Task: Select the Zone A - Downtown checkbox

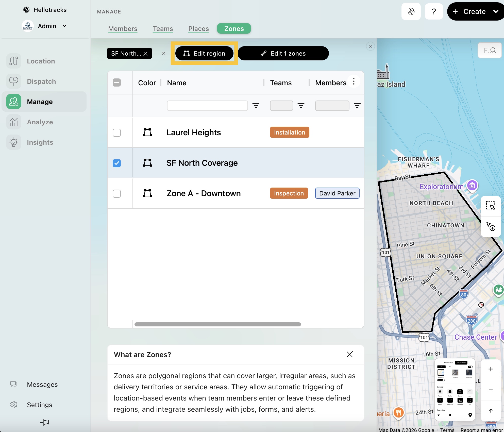Action: (x=117, y=193)
